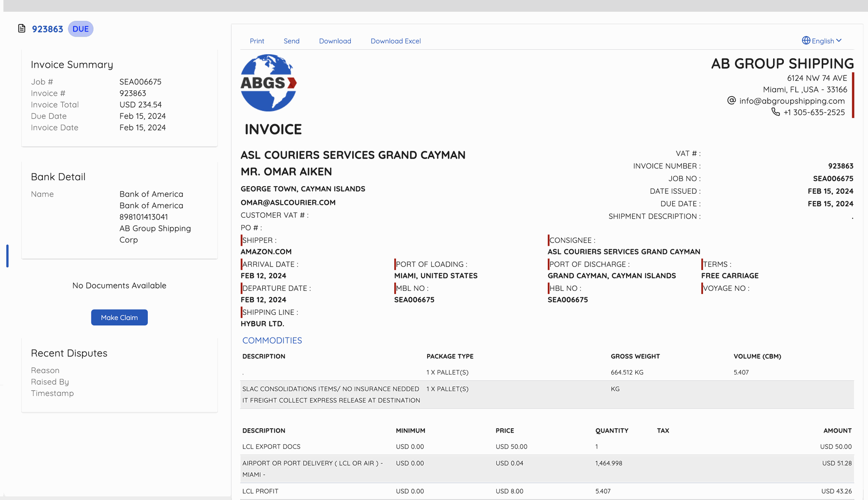Click the document icon beside invoice 923863
The image size is (868, 500).
(21, 28)
